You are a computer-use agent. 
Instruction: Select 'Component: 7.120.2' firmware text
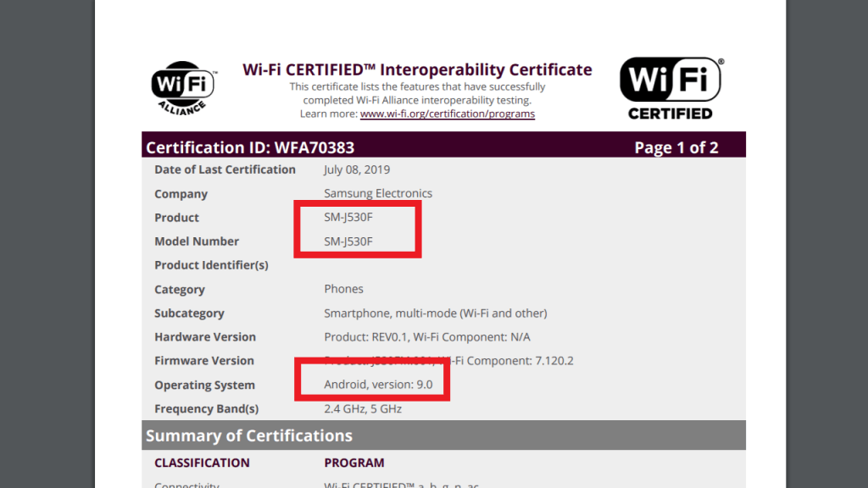tap(519, 361)
